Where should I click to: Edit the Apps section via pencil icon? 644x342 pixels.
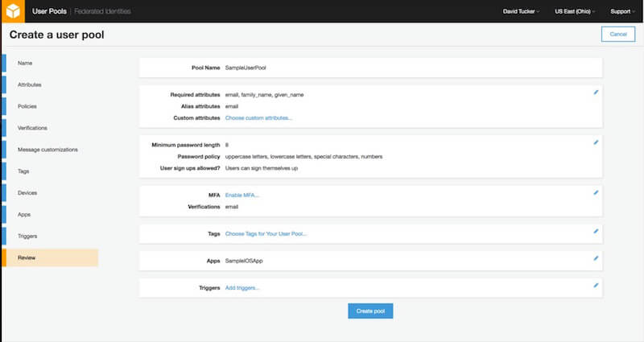pos(596,258)
